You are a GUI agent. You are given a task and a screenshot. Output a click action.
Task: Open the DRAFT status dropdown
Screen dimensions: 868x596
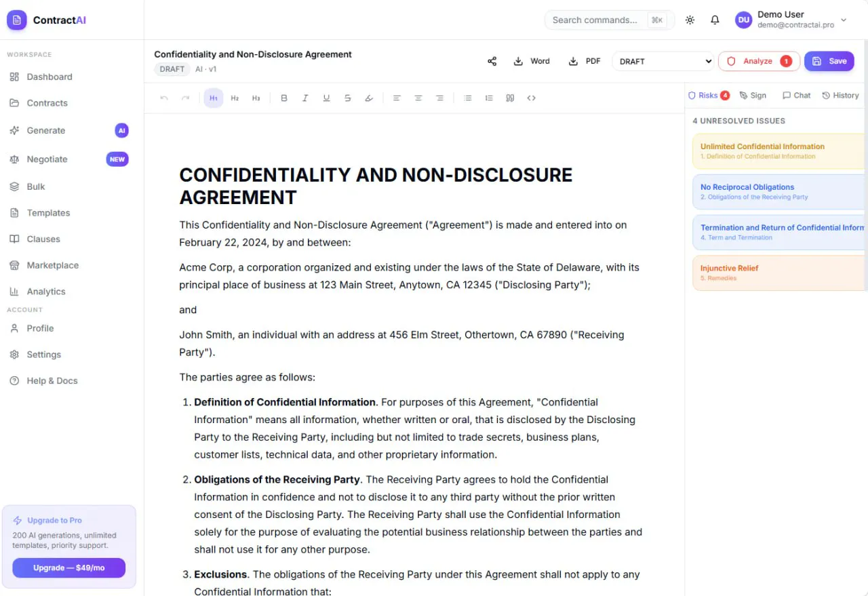[x=663, y=61]
